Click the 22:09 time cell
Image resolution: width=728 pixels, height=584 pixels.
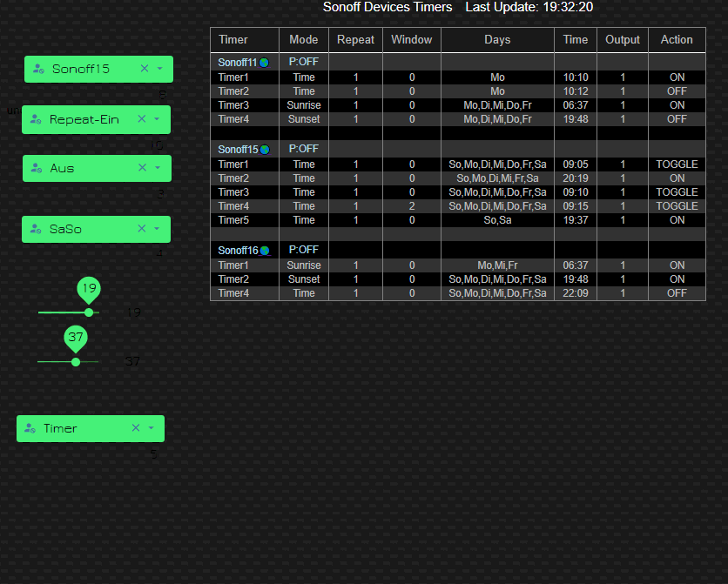pos(576,293)
